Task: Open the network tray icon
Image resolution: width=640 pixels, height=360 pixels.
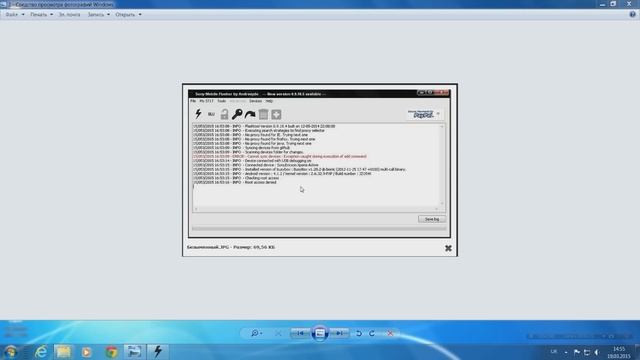Action: point(587,352)
